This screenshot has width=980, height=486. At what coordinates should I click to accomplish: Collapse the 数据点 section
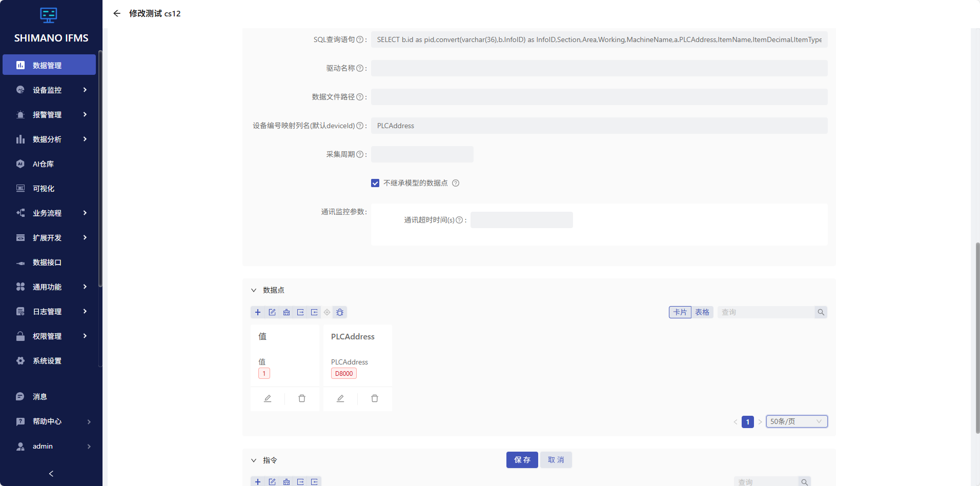pos(254,290)
